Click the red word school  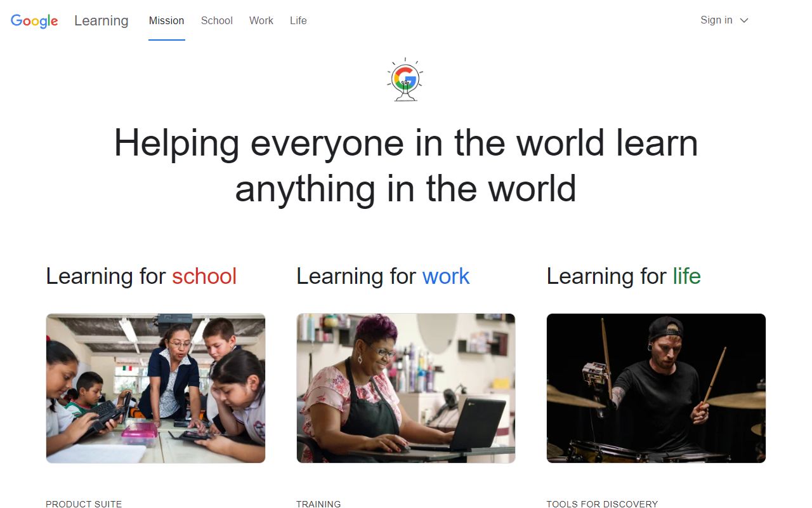(204, 276)
